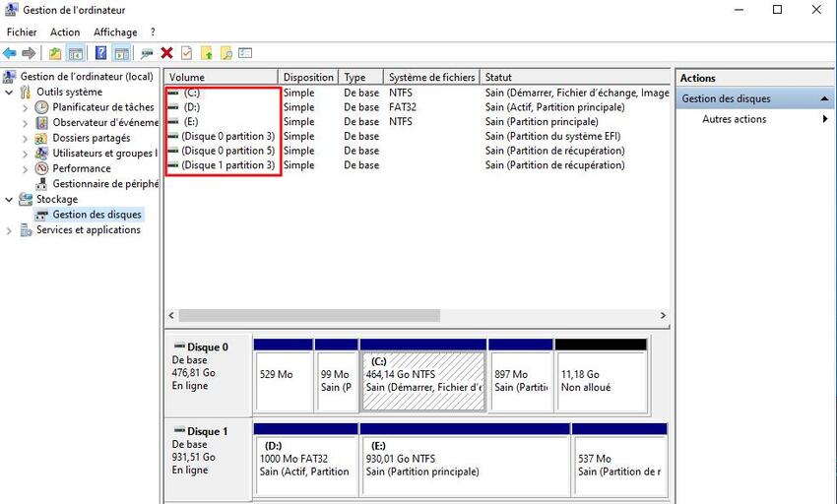Screen dimensions: 837x504
Task: Click the disk connect icon in the toolbar
Action: click(x=147, y=53)
